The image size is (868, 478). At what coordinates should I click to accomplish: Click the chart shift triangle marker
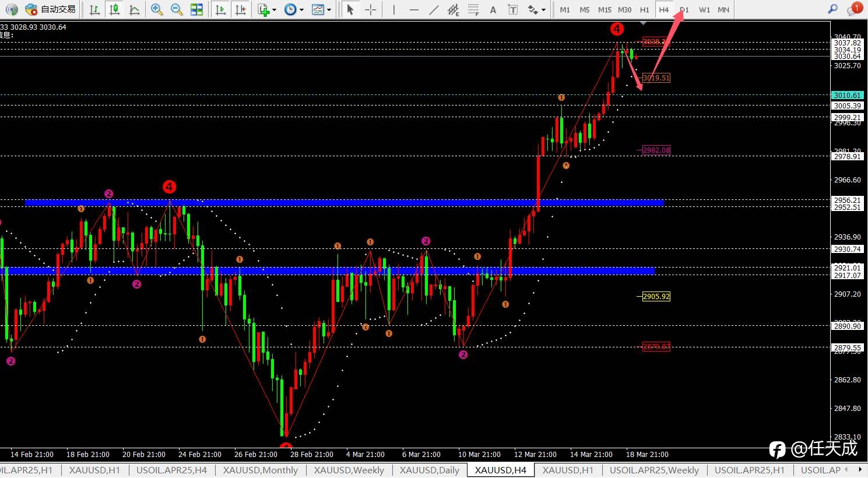click(643, 23)
